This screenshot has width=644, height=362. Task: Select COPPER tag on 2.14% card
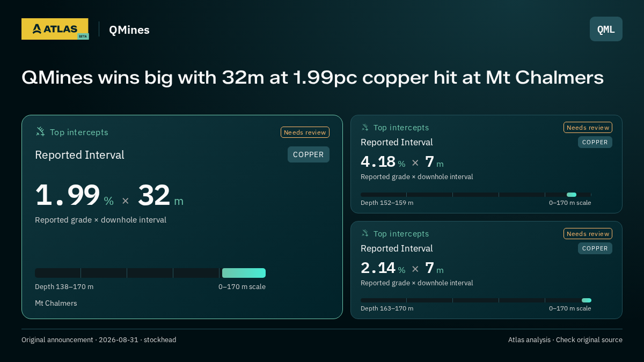coord(595,248)
